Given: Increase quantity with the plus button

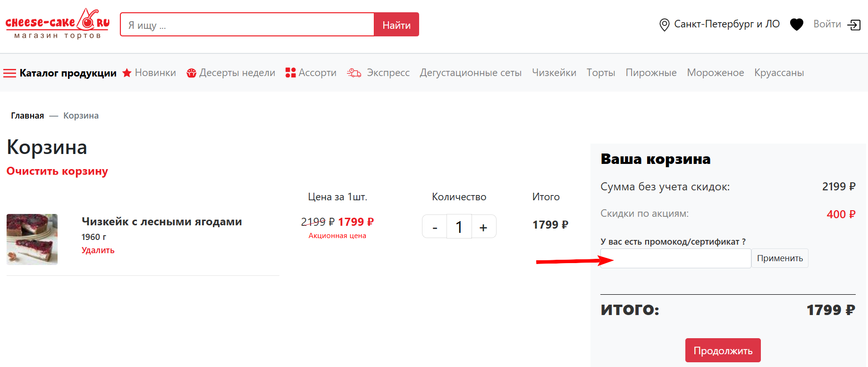Looking at the screenshot, I should (x=484, y=226).
